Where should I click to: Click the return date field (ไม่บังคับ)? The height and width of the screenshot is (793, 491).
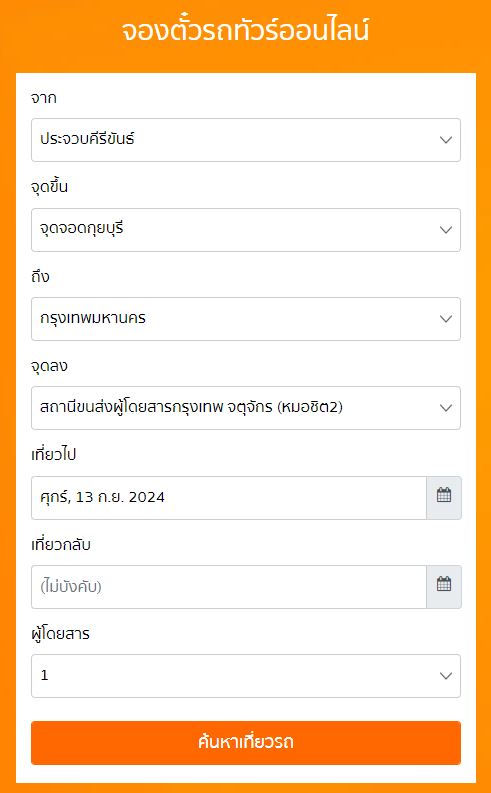229,587
